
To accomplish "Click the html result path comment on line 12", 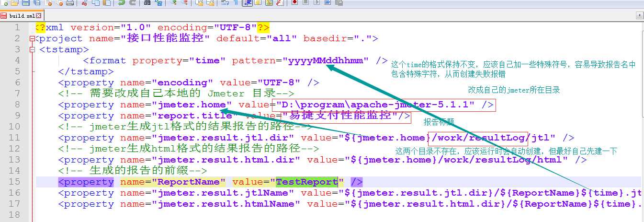I will (x=189, y=149).
